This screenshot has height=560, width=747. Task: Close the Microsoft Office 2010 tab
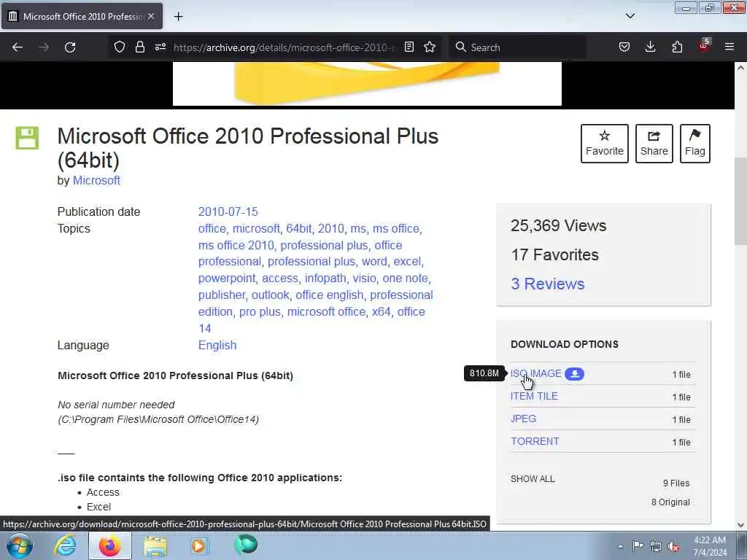(x=151, y=16)
